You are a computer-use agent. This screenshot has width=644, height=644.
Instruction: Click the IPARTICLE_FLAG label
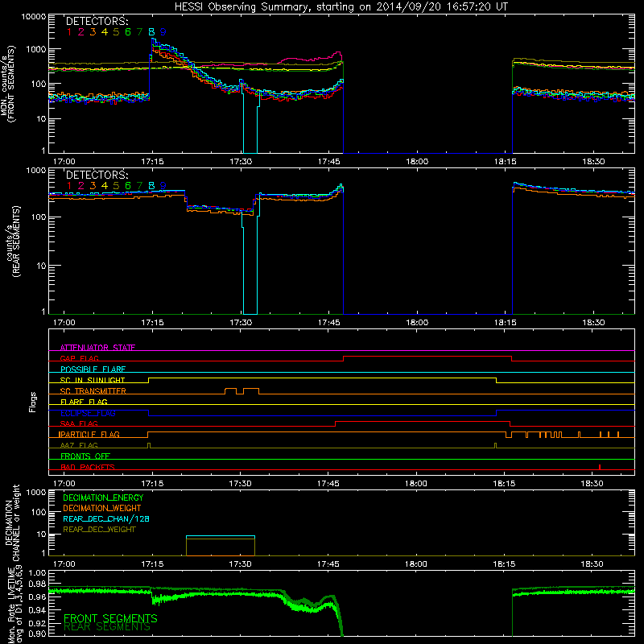[89, 434]
